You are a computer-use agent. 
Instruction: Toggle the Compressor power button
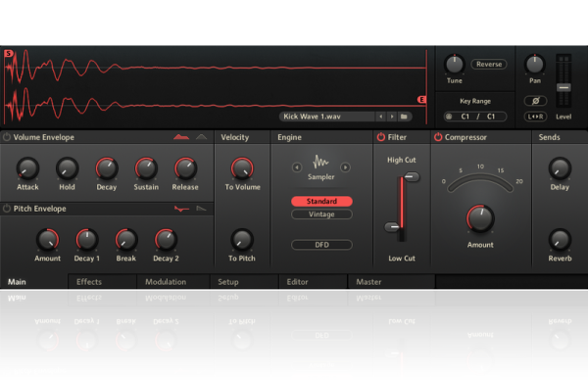click(438, 137)
